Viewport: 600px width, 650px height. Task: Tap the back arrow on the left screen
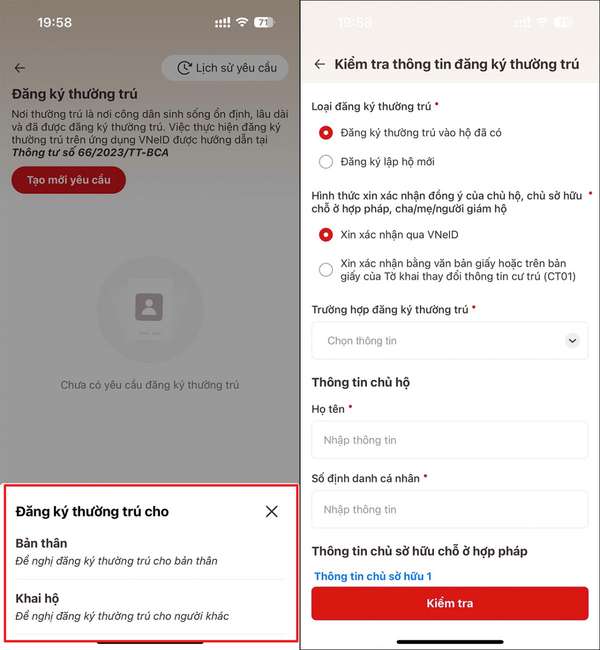[20, 68]
